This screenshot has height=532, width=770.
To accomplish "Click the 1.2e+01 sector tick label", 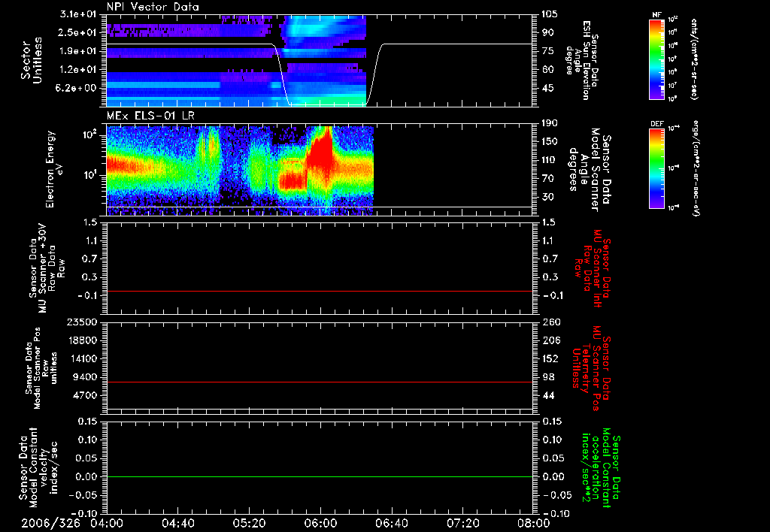I will click(x=78, y=70).
